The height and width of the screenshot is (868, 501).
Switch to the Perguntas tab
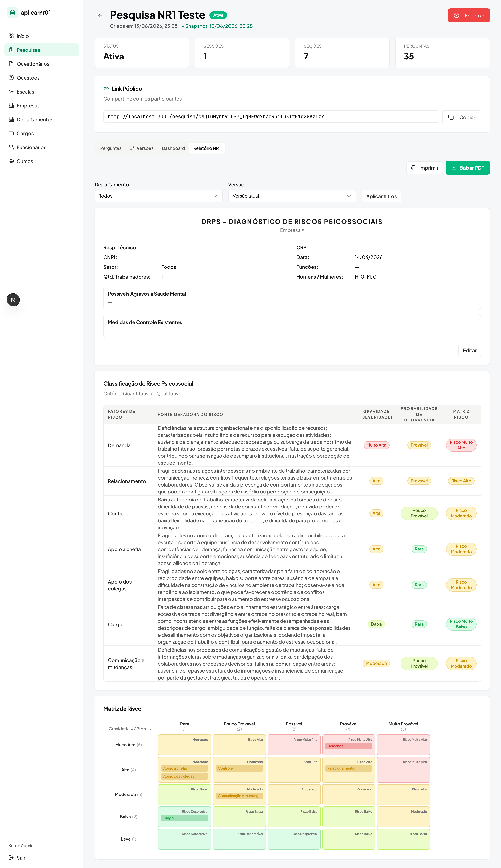coord(111,148)
